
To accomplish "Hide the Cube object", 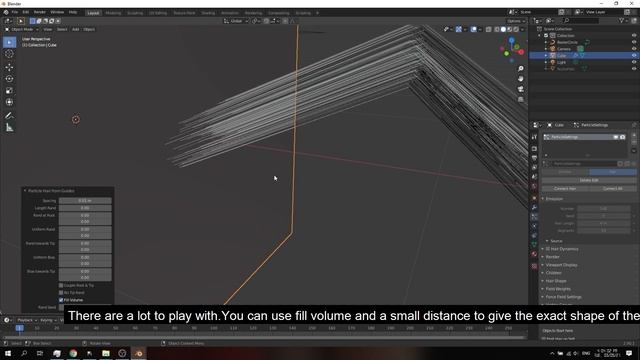I will (x=634, y=55).
